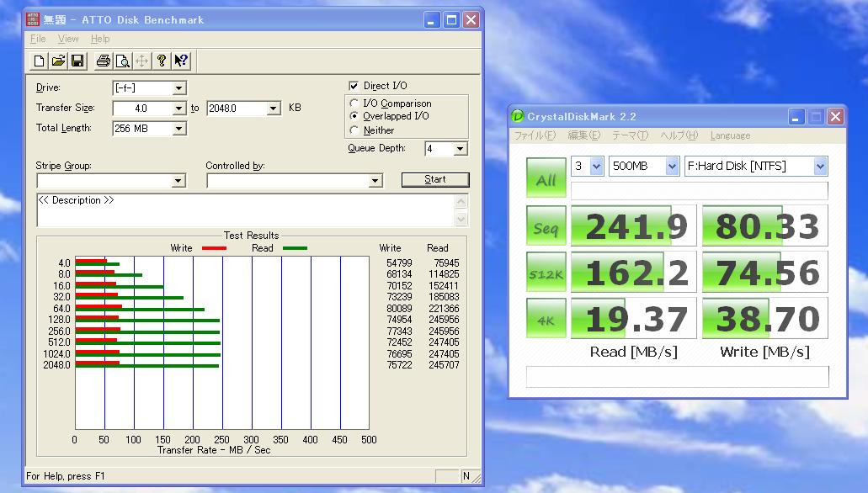Select the Neither radio button

354,130
